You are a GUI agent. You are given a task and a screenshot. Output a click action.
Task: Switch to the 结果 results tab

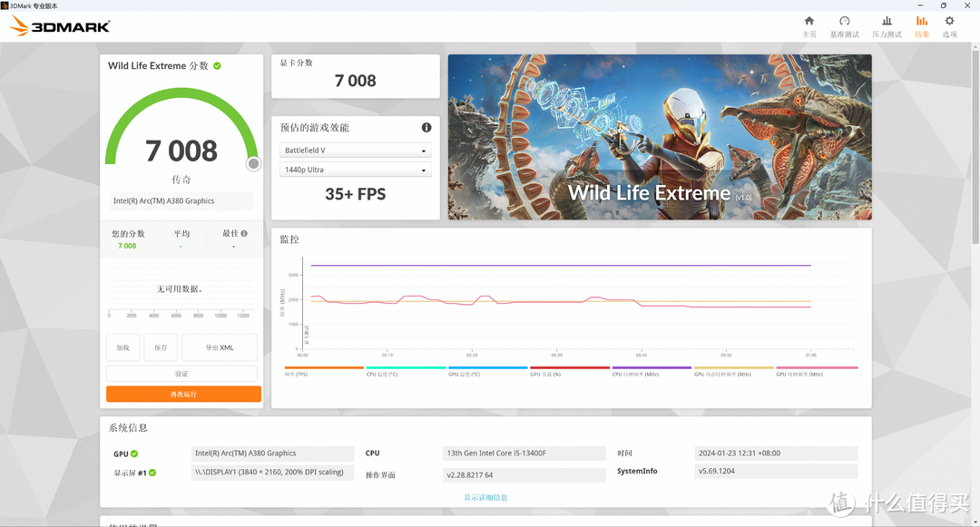pyautogui.click(x=922, y=26)
